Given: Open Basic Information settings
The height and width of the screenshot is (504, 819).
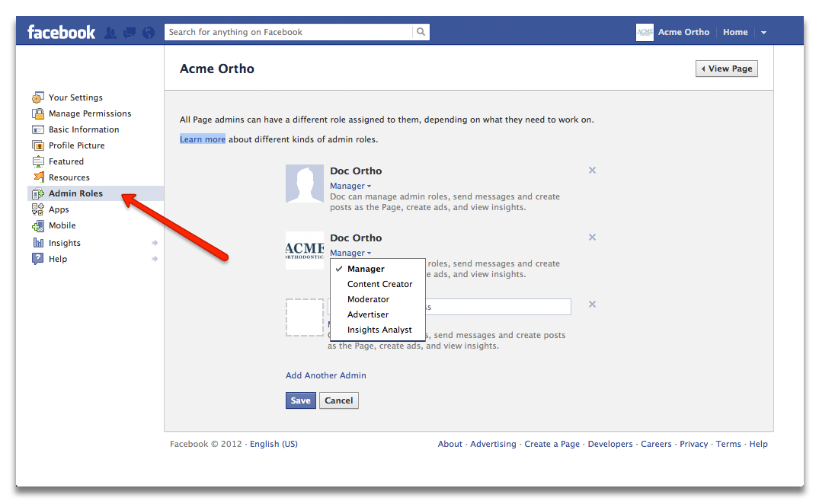Looking at the screenshot, I should tap(84, 129).
